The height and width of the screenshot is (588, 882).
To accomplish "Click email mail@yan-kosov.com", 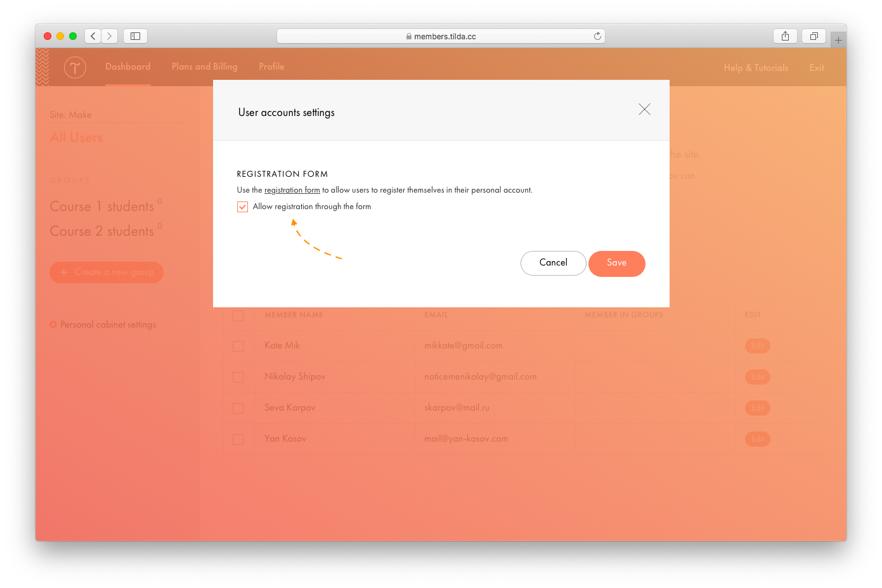I will (x=466, y=438).
